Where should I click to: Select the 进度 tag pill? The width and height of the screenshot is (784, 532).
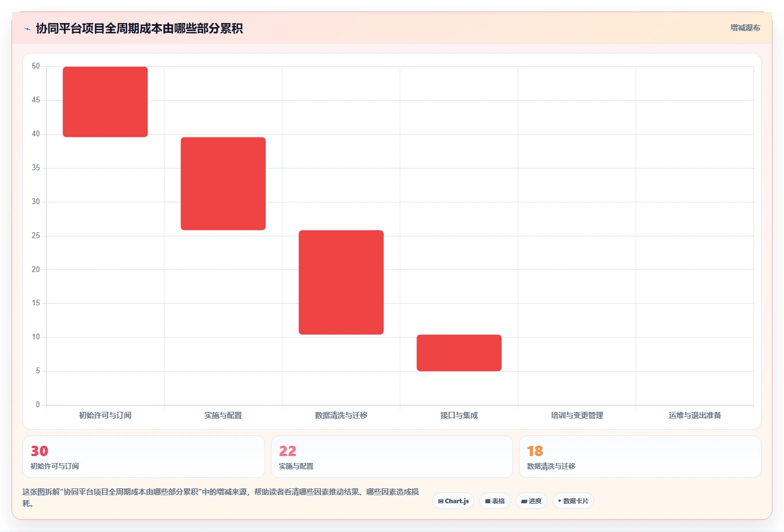(x=531, y=501)
